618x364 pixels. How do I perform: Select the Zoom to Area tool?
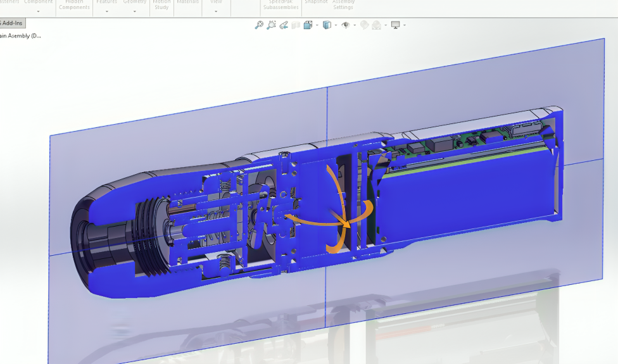(271, 25)
